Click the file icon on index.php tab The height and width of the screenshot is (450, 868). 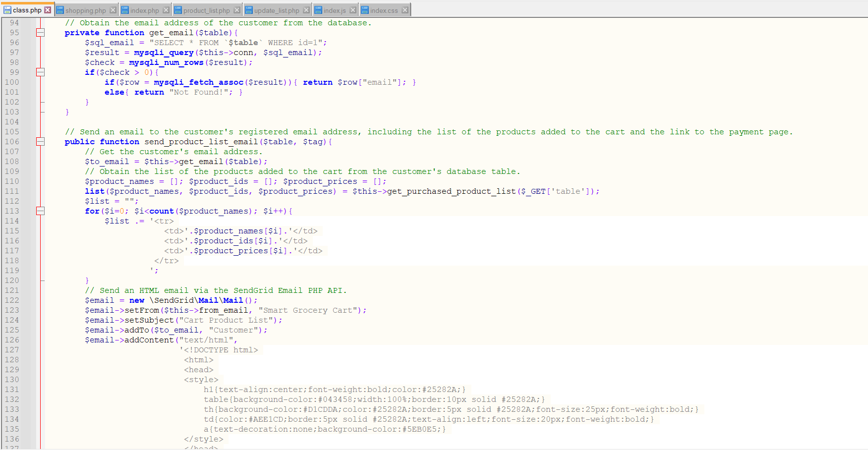coord(124,9)
